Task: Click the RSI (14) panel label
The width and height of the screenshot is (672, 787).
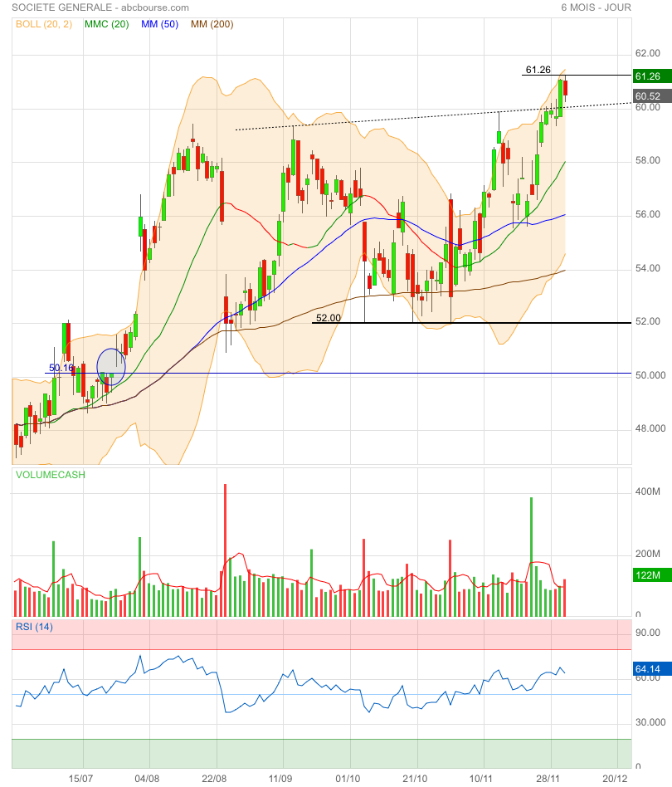Action: [x=34, y=627]
